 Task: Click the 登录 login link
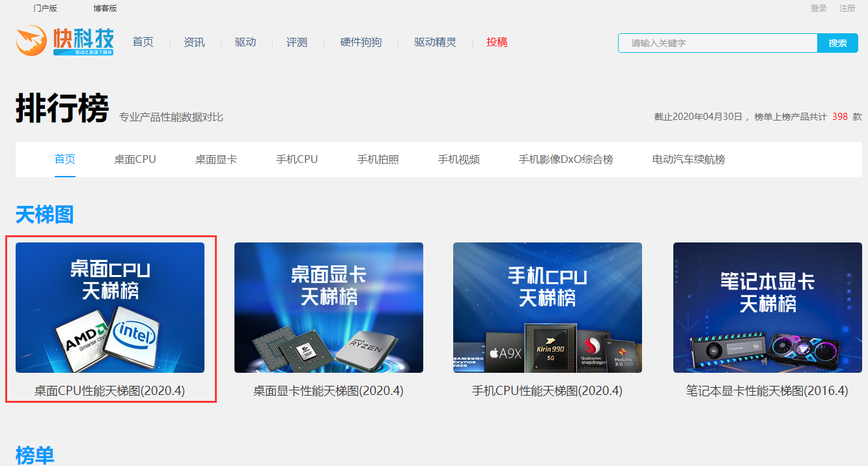[819, 8]
